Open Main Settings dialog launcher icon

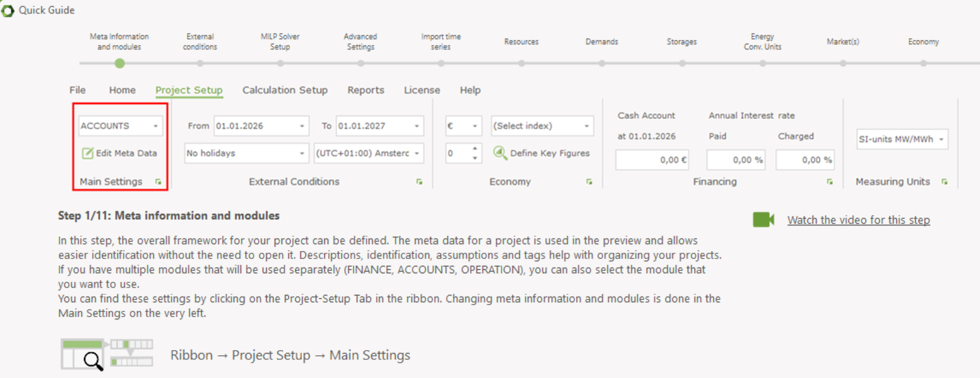pos(158,182)
